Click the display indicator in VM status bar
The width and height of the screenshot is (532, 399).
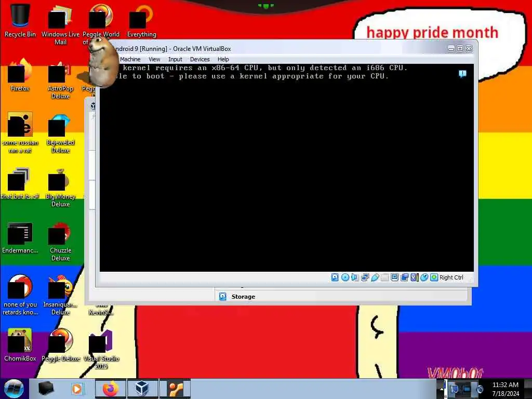click(395, 277)
